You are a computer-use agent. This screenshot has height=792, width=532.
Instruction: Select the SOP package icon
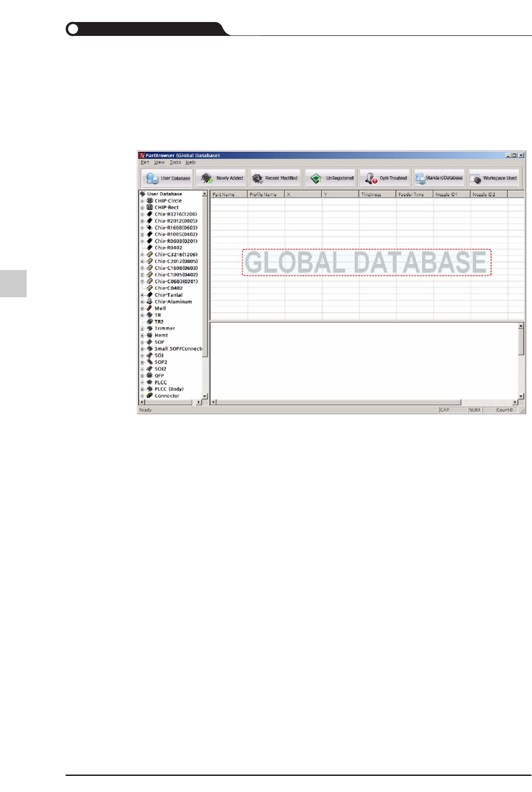point(150,342)
